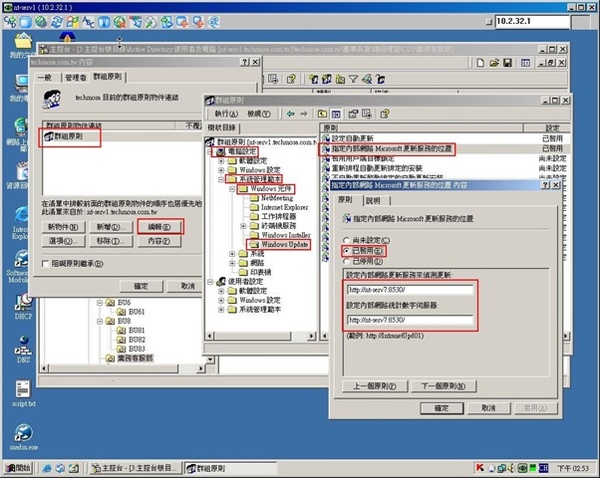Go forward with the Group Policy toolbar arrow
600x478 pixels.
point(304,114)
